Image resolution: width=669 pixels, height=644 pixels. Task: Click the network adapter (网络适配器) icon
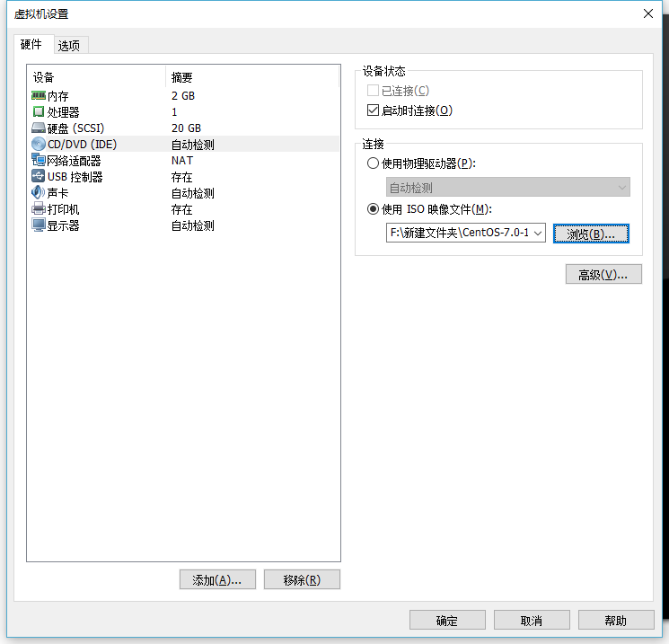coord(39,161)
